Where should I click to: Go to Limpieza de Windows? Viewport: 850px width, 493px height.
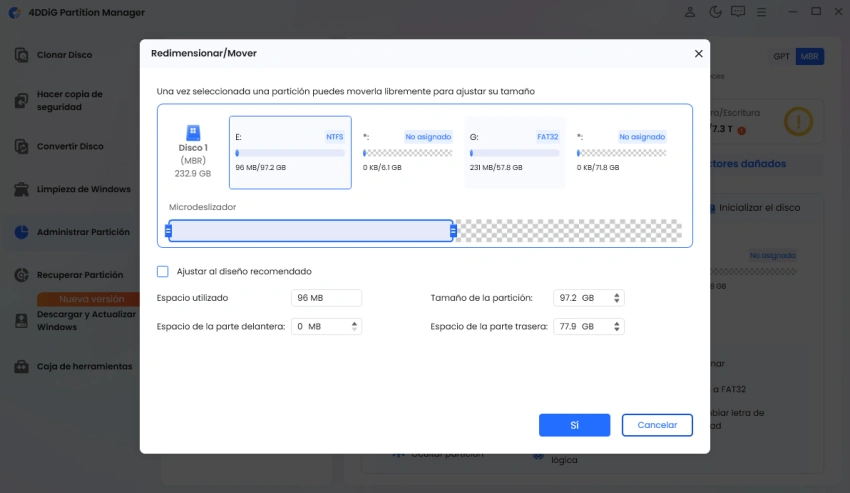point(83,189)
